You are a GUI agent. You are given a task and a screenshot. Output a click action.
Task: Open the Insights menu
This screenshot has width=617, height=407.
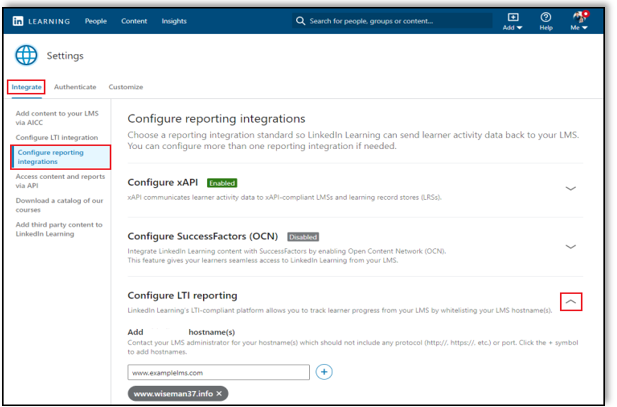[174, 21]
